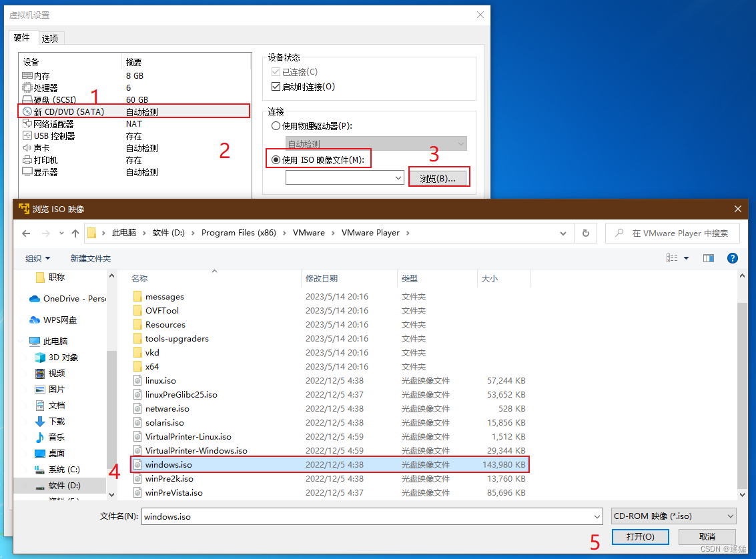Switch to the 选项 tab

click(x=49, y=39)
